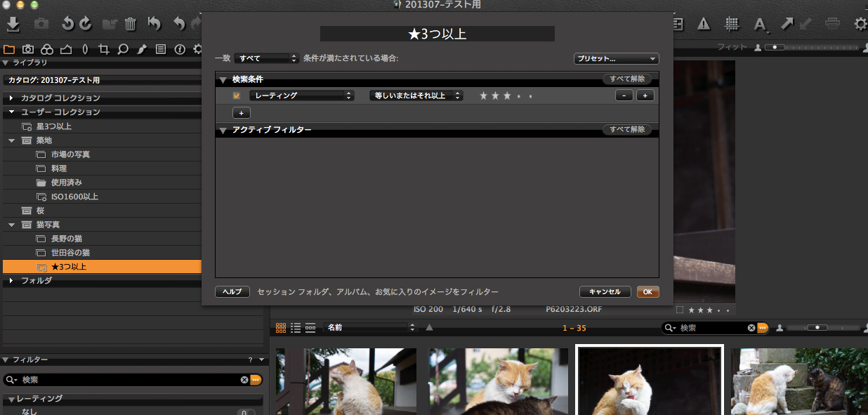Adjust the browser thumbnail size slider
868x415 pixels.
[x=817, y=328]
